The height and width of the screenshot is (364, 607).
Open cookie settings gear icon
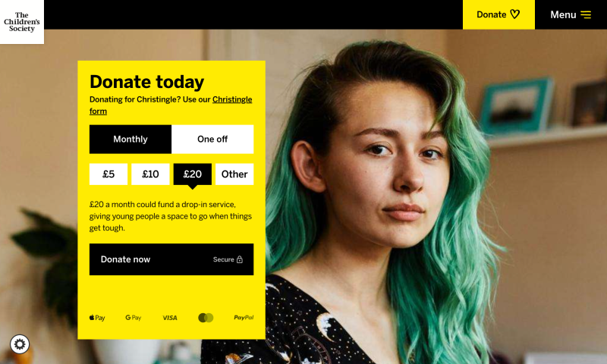point(20,344)
